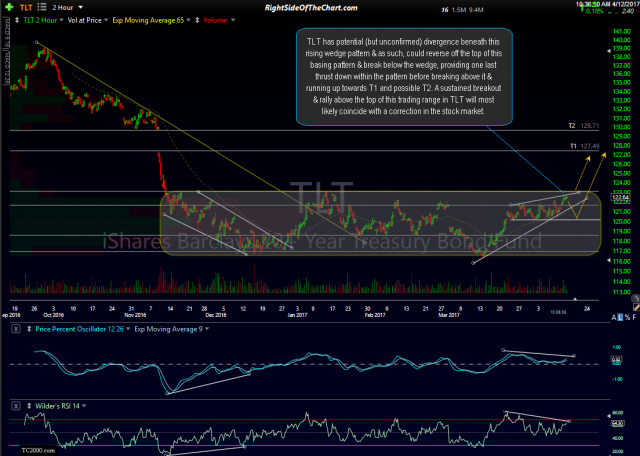The height and width of the screenshot is (456, 640).
Task: Click the RSI scale arrow near 80.00
Action: tap(609, 416)
